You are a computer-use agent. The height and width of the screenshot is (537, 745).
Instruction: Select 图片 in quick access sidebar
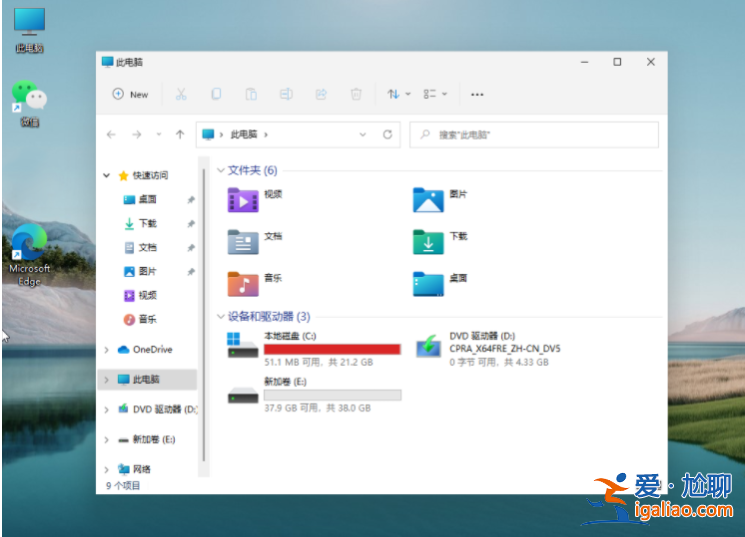(147, 271)
